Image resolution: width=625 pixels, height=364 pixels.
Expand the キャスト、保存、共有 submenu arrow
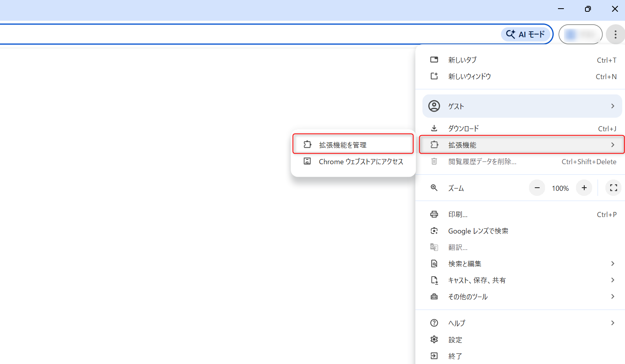point(612,280)
